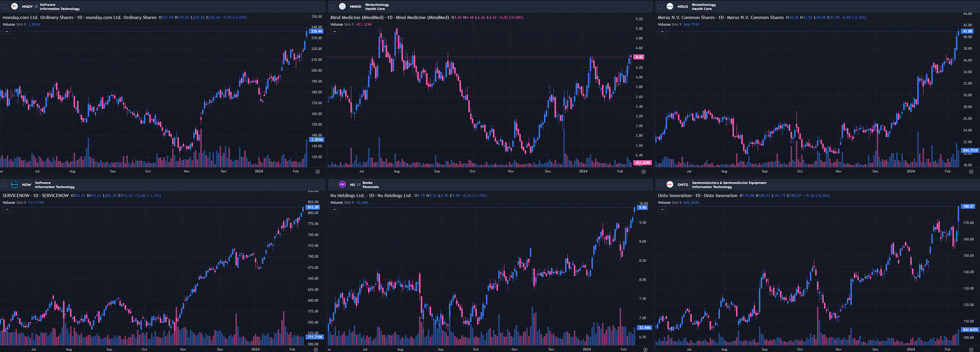Click the flag icon next to NU
980x352 pixels.
click(x=359, y=185)
